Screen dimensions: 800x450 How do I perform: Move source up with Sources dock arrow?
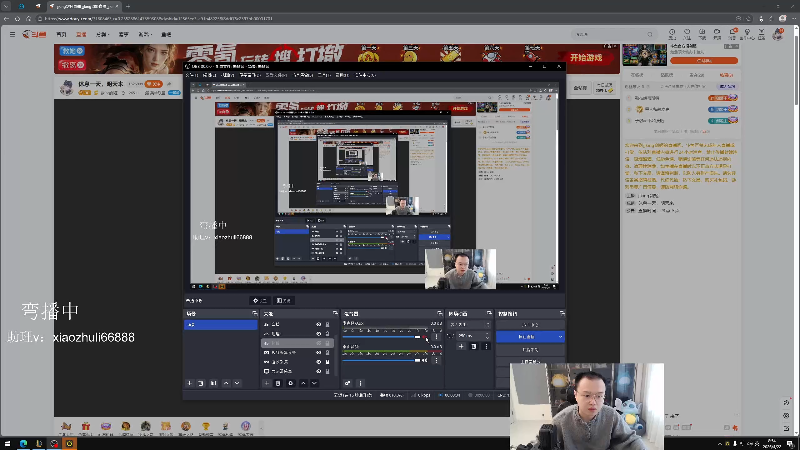point(303,383)
